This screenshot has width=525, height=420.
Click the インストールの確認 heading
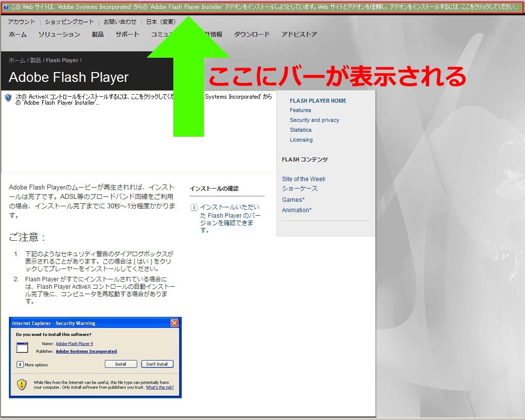coord(214,189)
